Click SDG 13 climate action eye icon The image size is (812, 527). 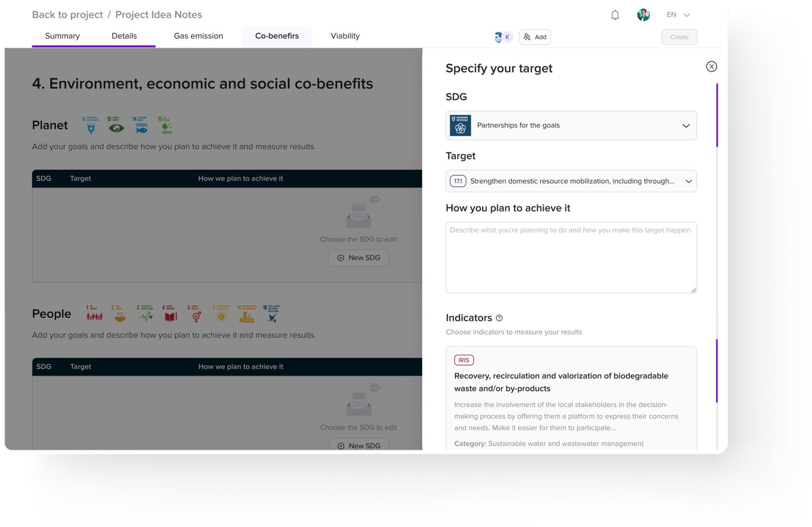(x=116, y=125)
